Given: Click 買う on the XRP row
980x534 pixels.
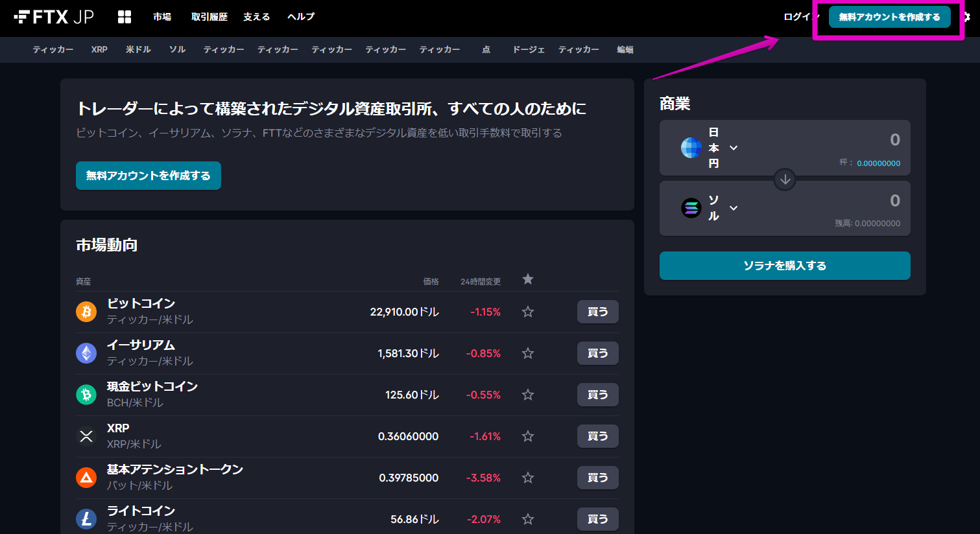Looking at the screenshot, I should (598, 436).
